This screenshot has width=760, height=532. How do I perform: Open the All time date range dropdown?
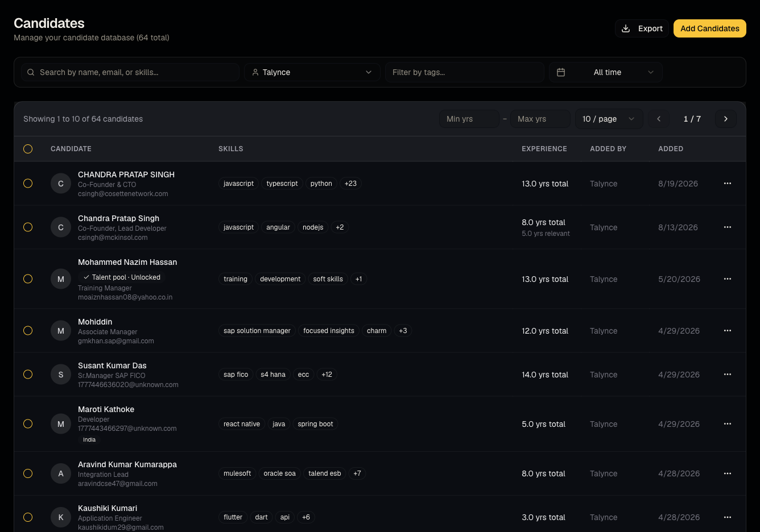coord(606,72)
